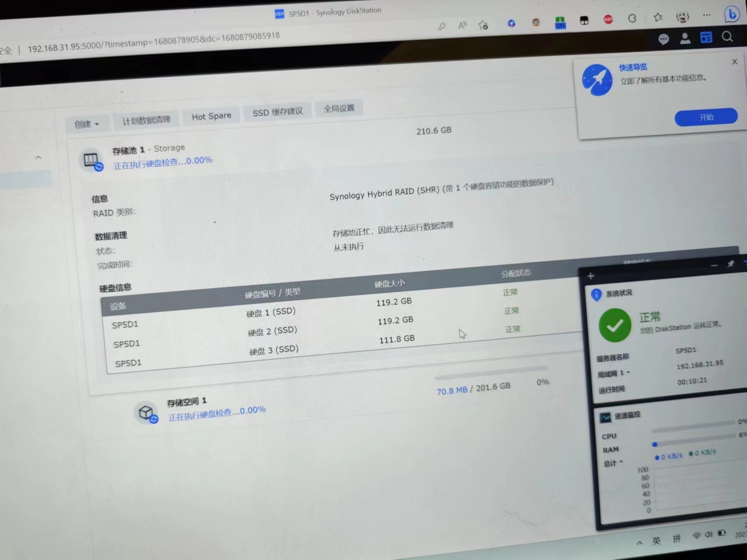Open the Hot Spare settings
The height and width of the screenshot is (560, 747).
(211, 116)
